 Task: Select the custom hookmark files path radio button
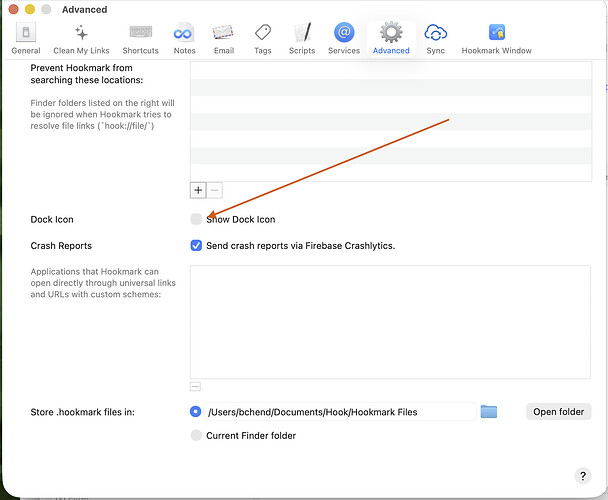coord(196,411)
